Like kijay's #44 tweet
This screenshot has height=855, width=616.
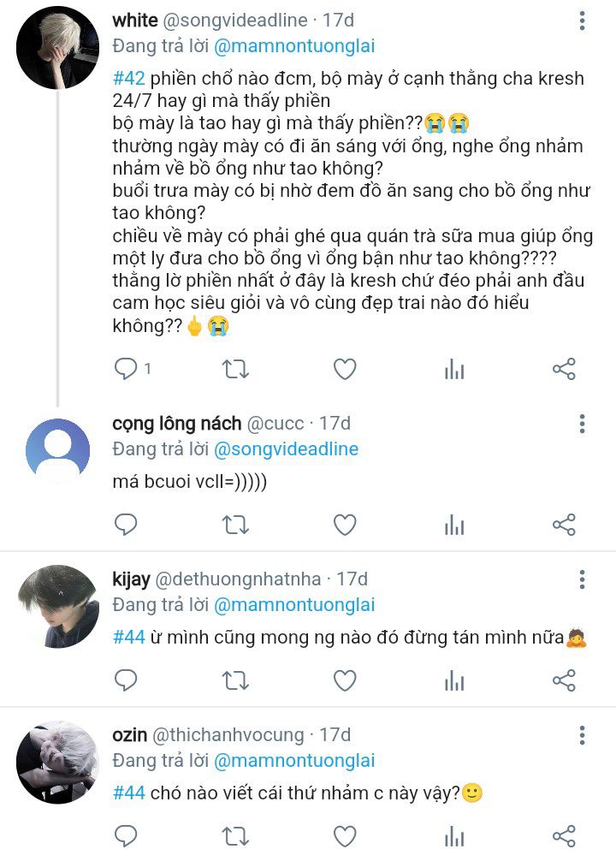[x=345, y=680]
